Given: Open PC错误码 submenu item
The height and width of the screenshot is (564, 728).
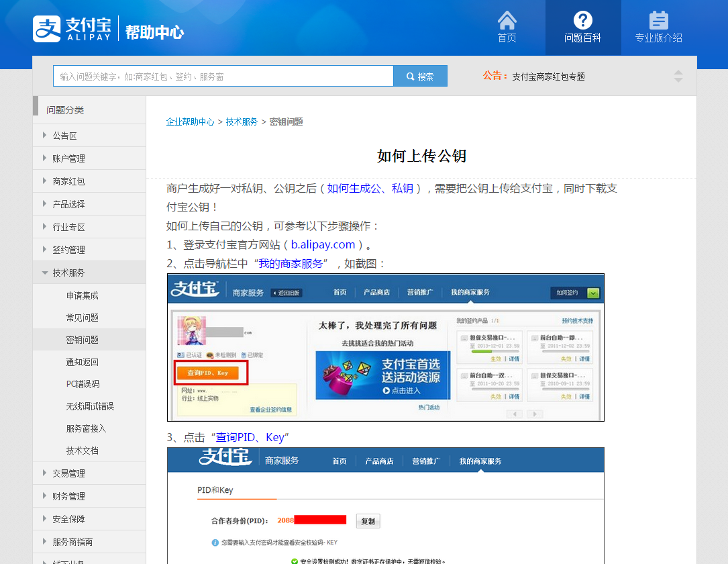Looking at the screenshot, I should tap(83, 384).
